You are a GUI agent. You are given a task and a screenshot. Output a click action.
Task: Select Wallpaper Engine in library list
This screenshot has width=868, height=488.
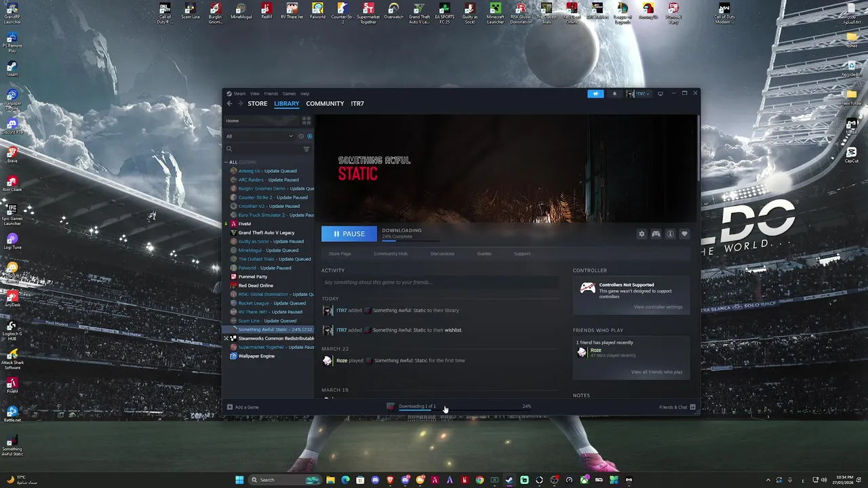pos(256,356)
